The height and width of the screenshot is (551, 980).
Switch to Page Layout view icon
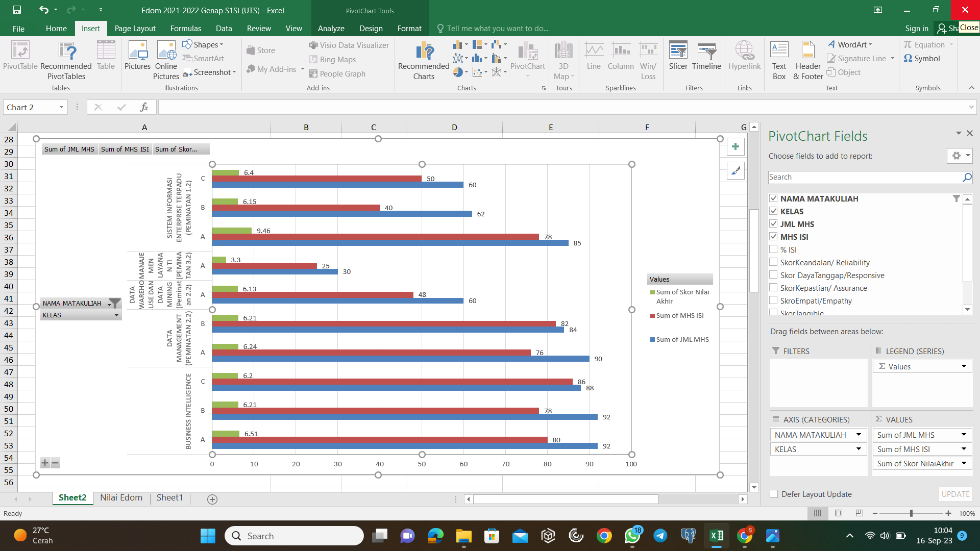(839, 513)
